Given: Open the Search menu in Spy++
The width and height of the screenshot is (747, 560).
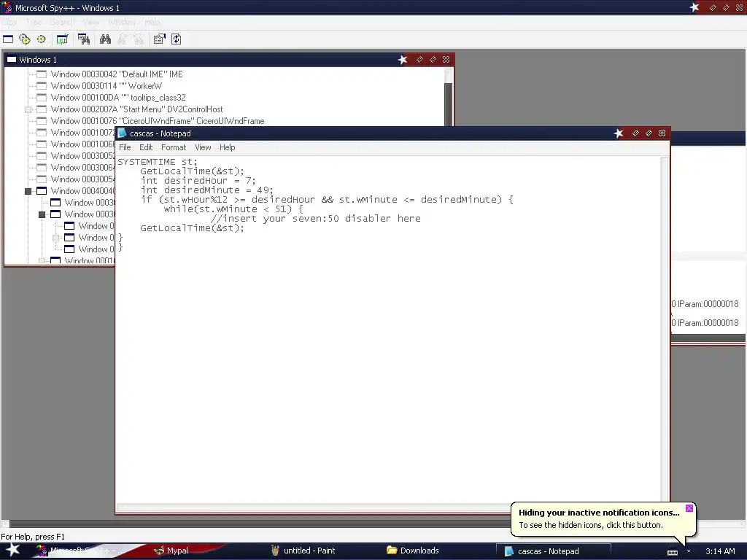Looking at the screenshot, I should tap(61, 22).
